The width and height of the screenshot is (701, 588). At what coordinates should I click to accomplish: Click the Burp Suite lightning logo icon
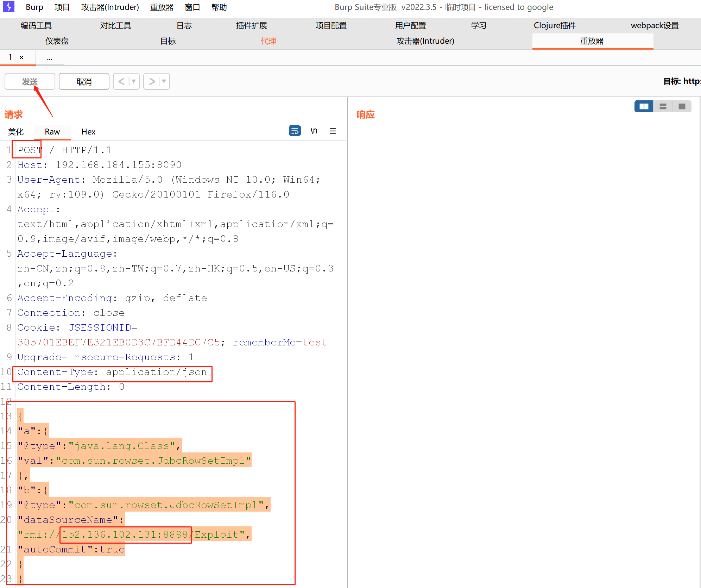pyautogui.click(x=8, y=7)
